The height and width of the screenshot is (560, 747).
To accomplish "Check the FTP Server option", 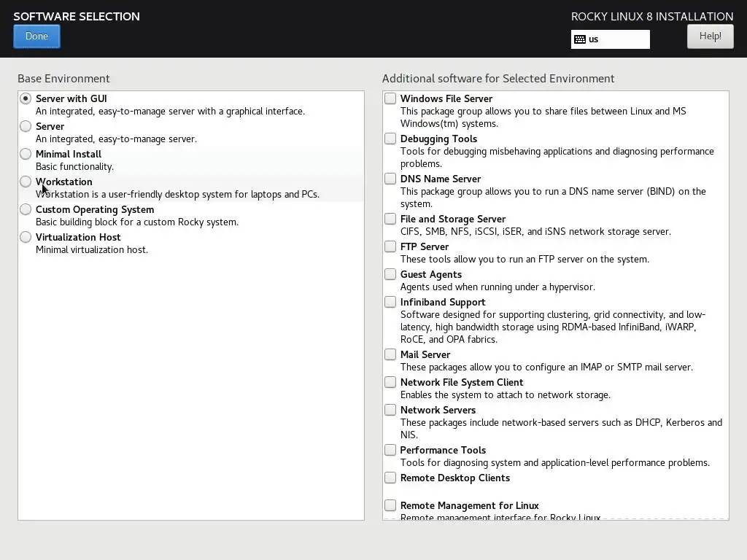I will point(391,246).
